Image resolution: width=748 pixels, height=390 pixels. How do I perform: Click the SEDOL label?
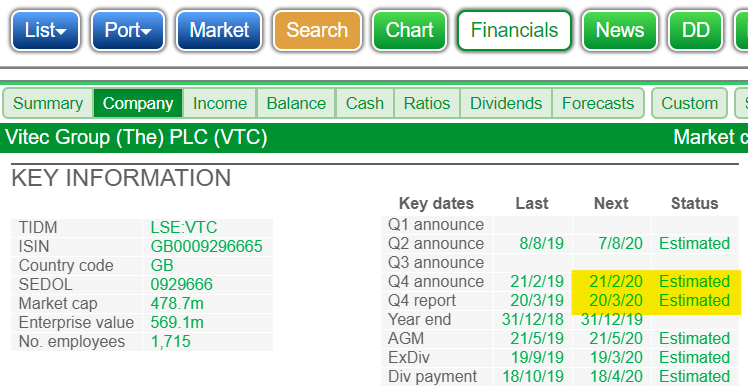pyautogui.click(x=45, y=285)
